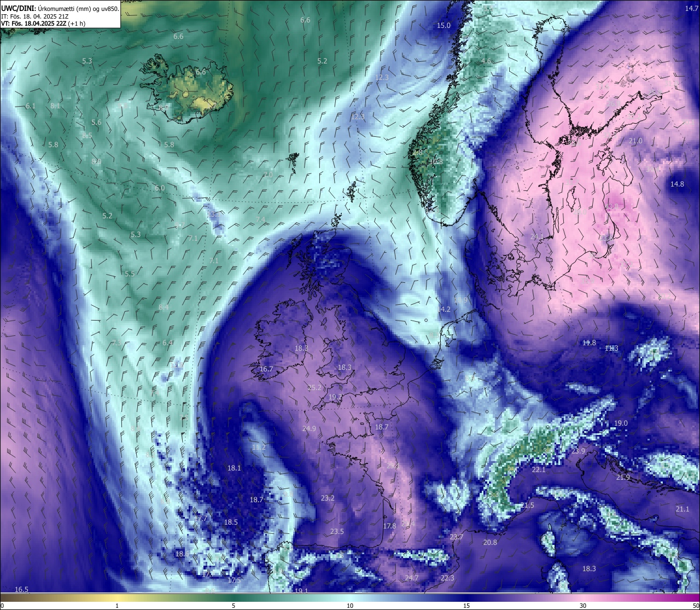
Task: Click the 16.7 value over Ireland
Action: coord(266,369)
